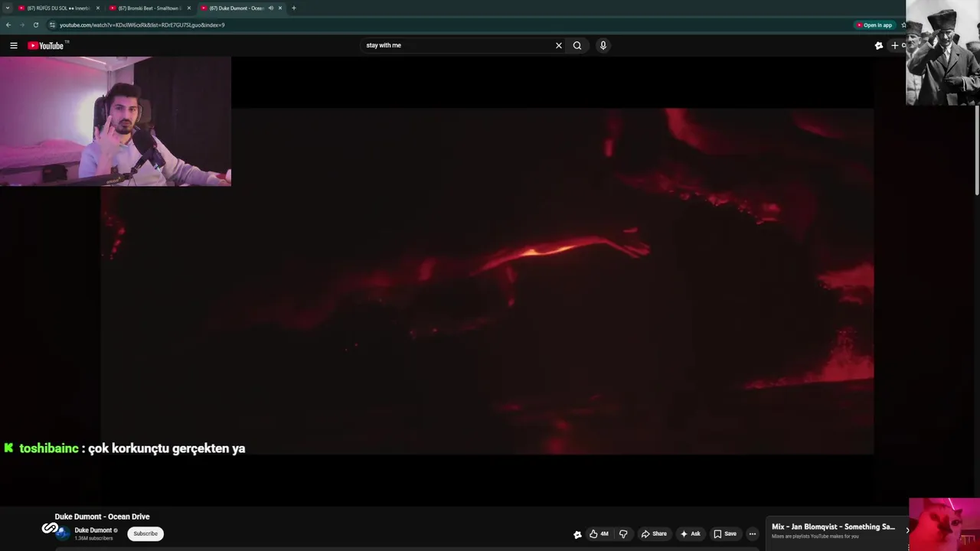Click the toshibainc chat message
The image size is (980, 551).
(x=125, y=448)
